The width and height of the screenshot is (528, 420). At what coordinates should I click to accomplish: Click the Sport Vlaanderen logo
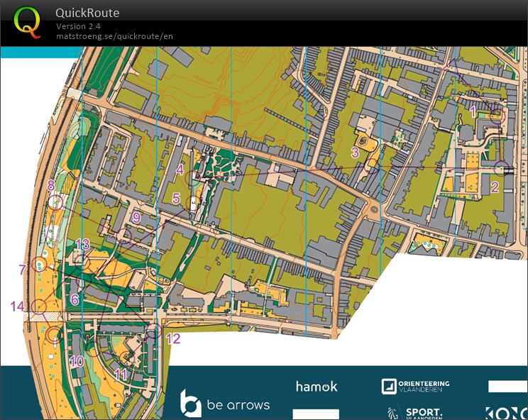coord(415,413)
